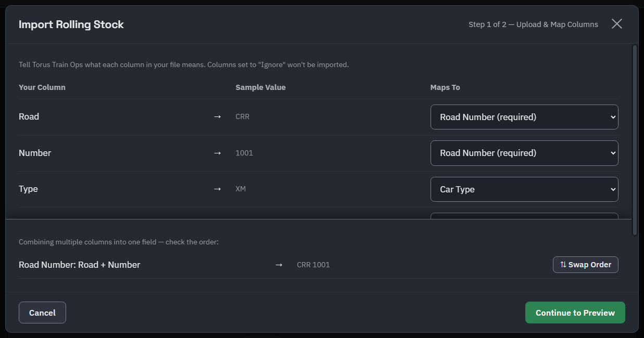Click the arrow icon beside Road column
This screenshot has height=338, width=644.
[x=218, y=116]
